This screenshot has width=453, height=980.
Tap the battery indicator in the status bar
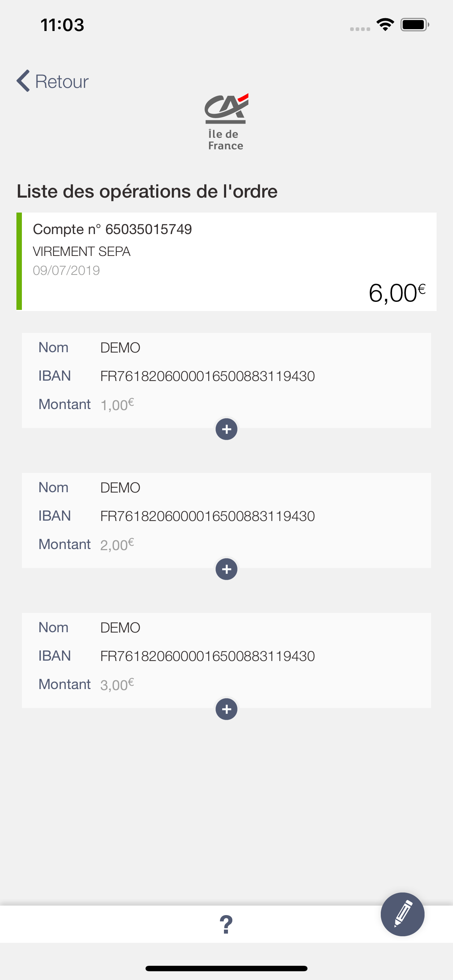[415, 25]
